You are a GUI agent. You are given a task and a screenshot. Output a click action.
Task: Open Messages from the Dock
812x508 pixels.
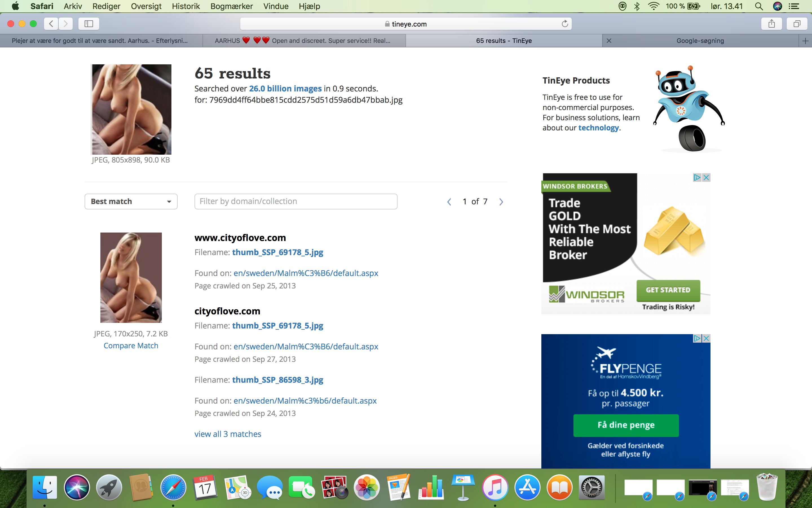[x=270, y=487]
